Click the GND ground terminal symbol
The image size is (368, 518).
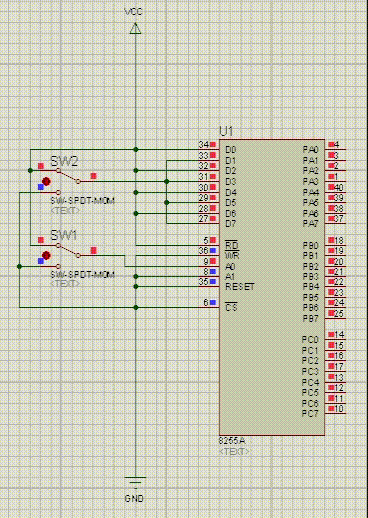pos(135,482)
